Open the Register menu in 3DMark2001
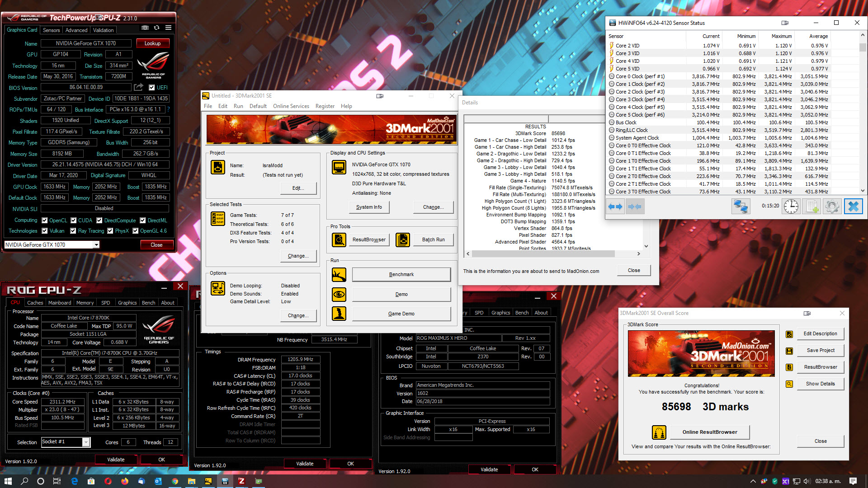Viewport: 868px width, 488px height. point(325,106)
